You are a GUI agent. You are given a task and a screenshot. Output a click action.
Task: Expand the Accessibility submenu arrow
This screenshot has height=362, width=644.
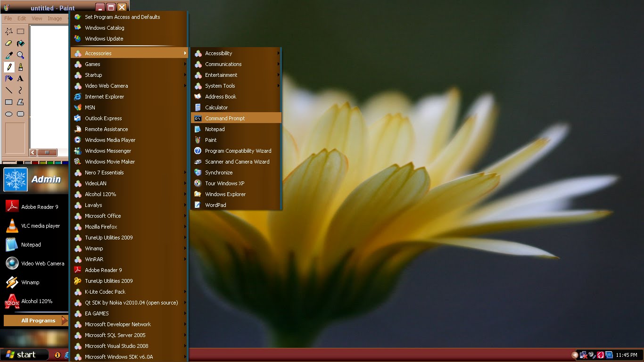[x=279, y=53]
